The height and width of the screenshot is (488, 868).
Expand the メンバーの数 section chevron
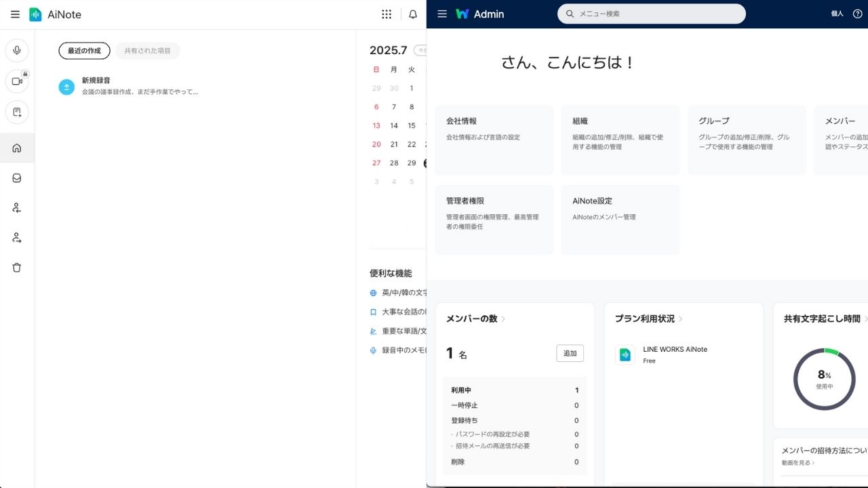coord(503,319)
